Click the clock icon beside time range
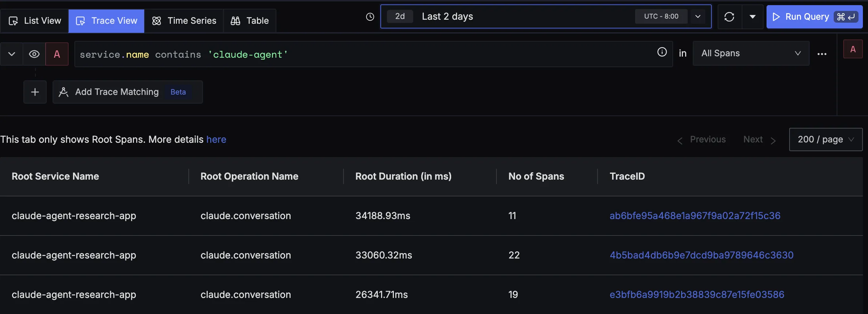The height and width of the screenshot is (314, 868). pyautogui.click(x=370, y=17)
